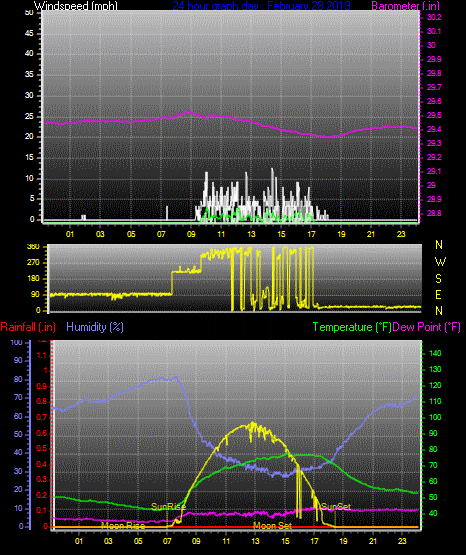Click the Humidity (%) label

point(95,327)
